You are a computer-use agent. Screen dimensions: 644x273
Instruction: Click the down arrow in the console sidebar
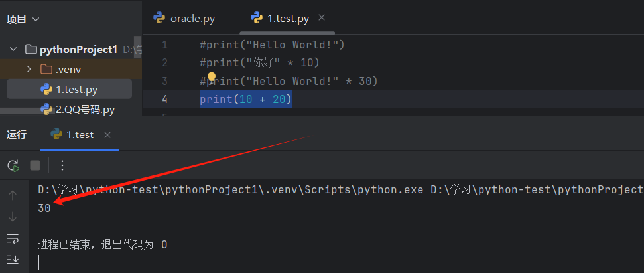pos(13,217)
